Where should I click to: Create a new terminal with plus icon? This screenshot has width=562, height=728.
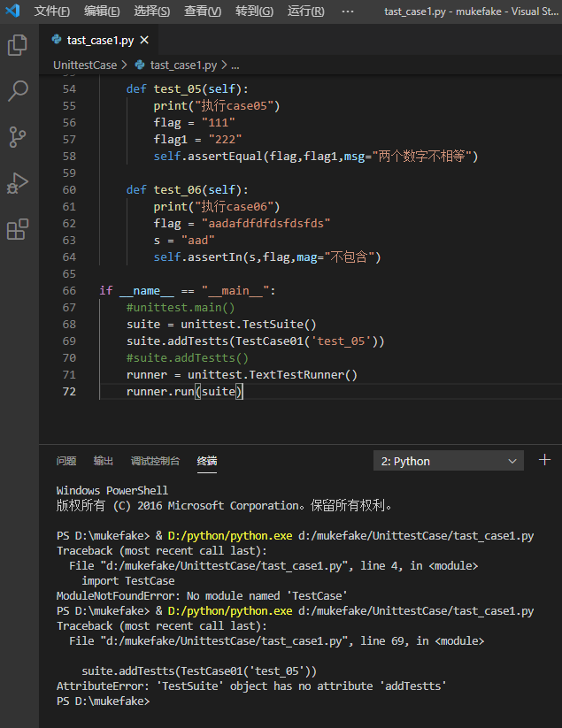pos(544,460)
